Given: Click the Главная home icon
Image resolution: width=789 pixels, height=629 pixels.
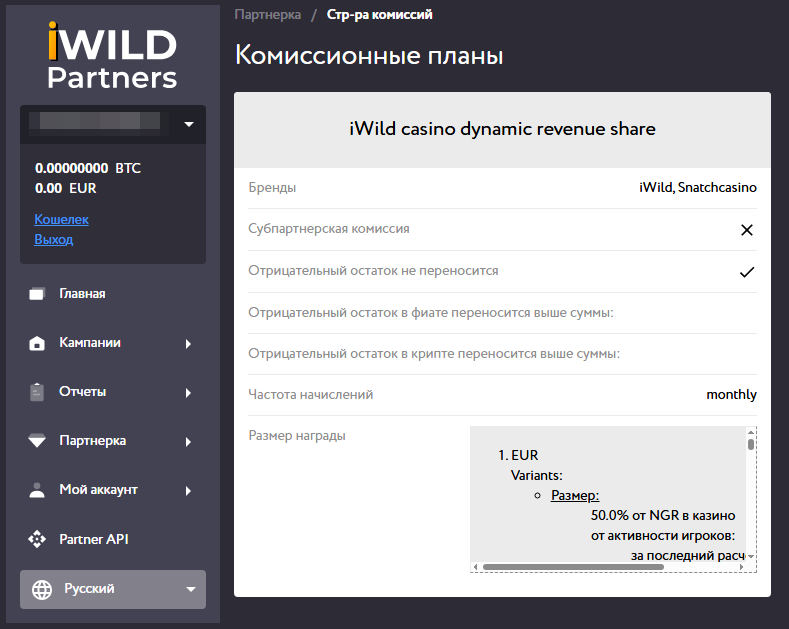Looking at the screenshot, I should point(37,294).
